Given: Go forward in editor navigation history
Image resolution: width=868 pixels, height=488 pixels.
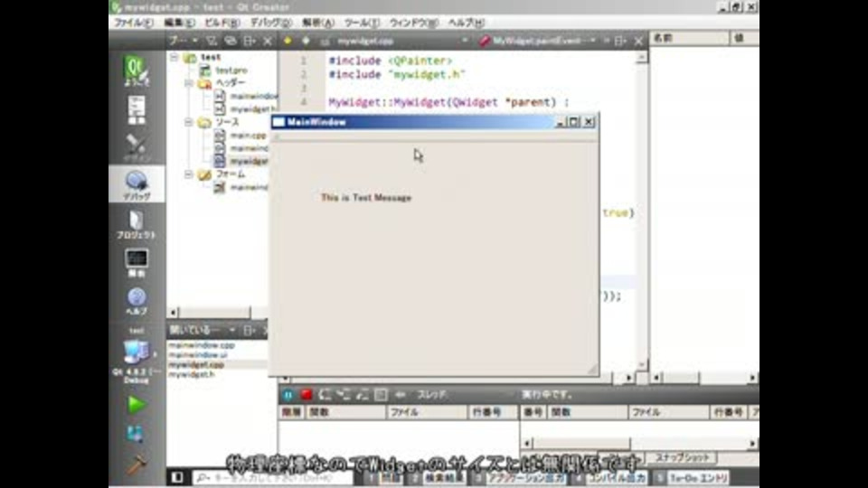Looking at the screenshot, I should [x=306, y=41].
